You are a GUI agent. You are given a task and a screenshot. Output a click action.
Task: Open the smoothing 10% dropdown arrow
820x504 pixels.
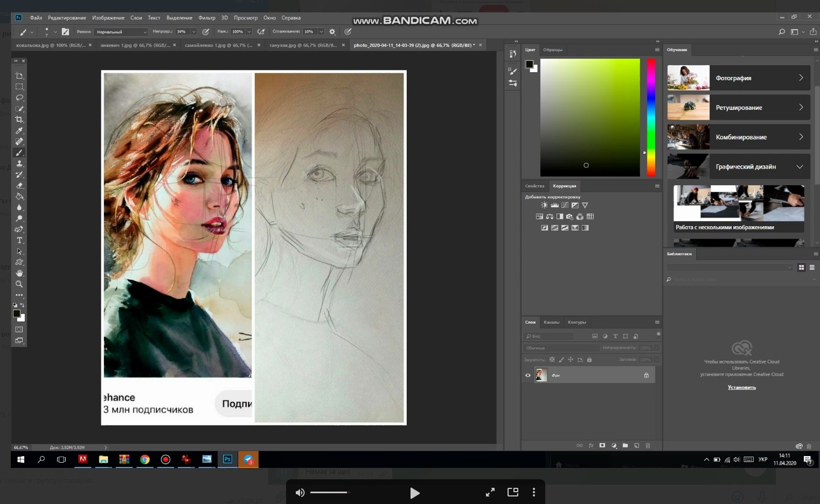click(x=321, y=32)
